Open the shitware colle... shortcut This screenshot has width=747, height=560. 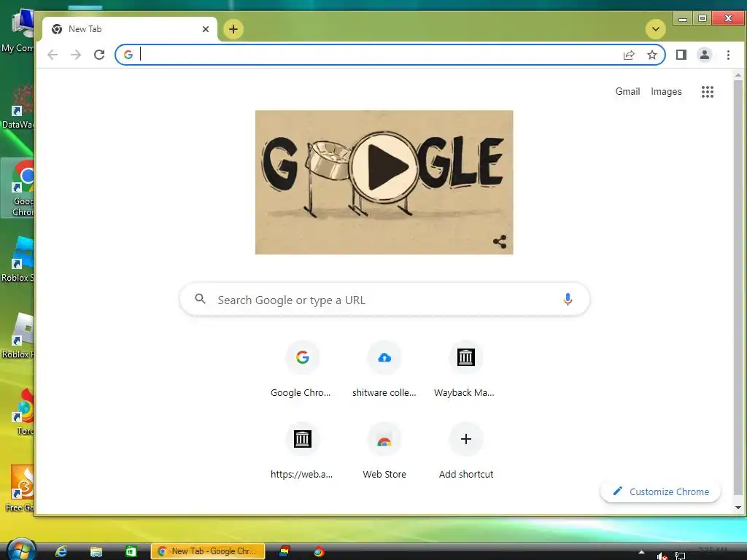point(384,370)
